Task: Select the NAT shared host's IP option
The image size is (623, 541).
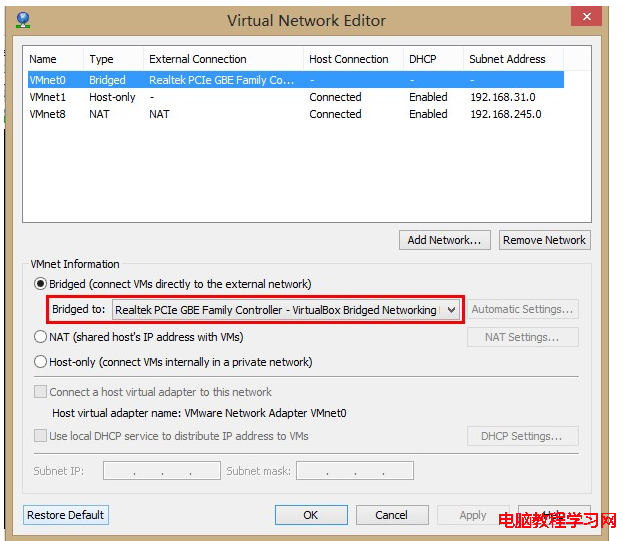Action: pos(40,337)
